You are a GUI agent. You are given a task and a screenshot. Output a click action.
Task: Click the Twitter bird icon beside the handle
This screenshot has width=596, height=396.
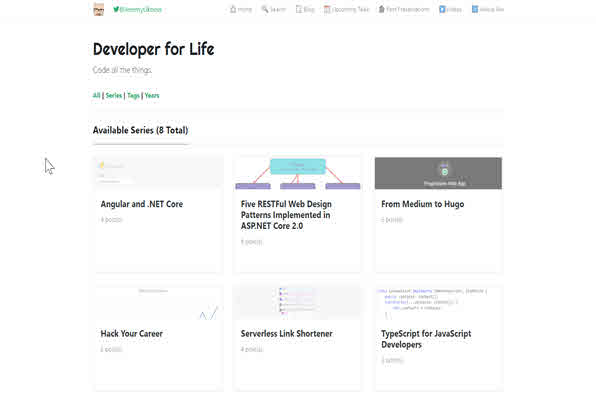(x=116, y=9)
